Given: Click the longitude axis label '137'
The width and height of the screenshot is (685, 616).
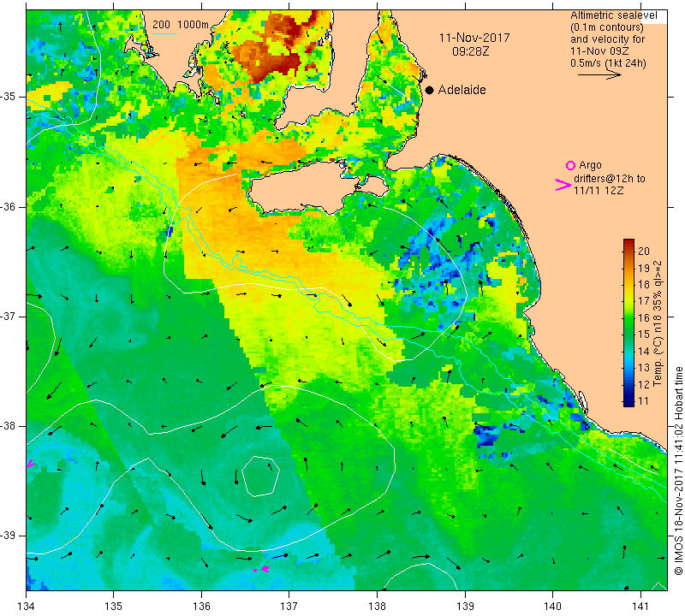Looking at the screenshot, I should (x=289, y=606).
